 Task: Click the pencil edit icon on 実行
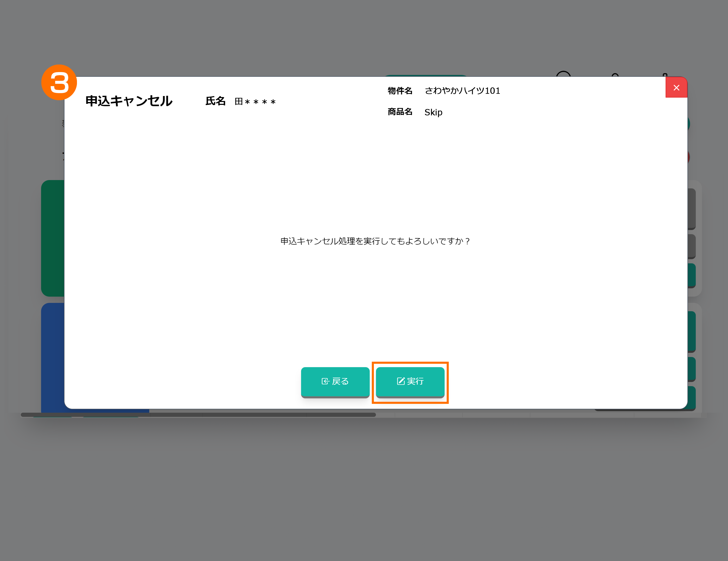(401, 381)
